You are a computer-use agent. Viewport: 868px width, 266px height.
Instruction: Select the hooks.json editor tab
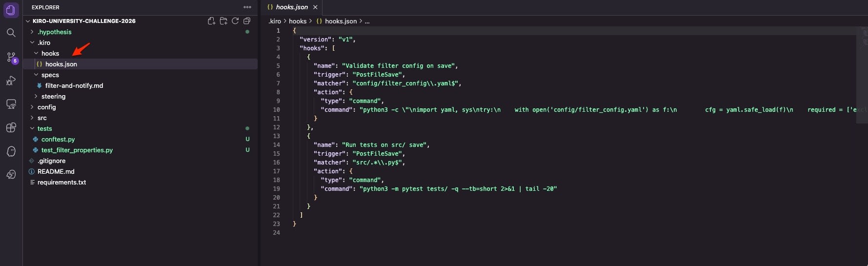[291, 7]
